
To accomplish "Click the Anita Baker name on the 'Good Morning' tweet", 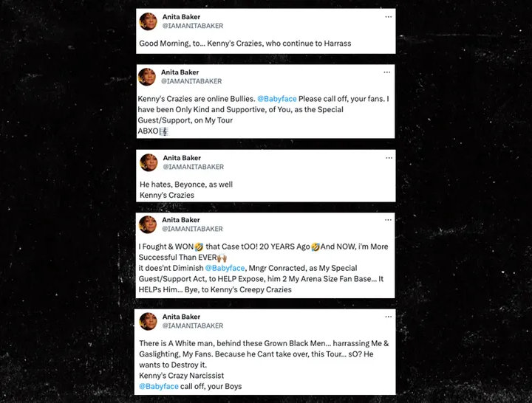I will click(x=181, y=17).
